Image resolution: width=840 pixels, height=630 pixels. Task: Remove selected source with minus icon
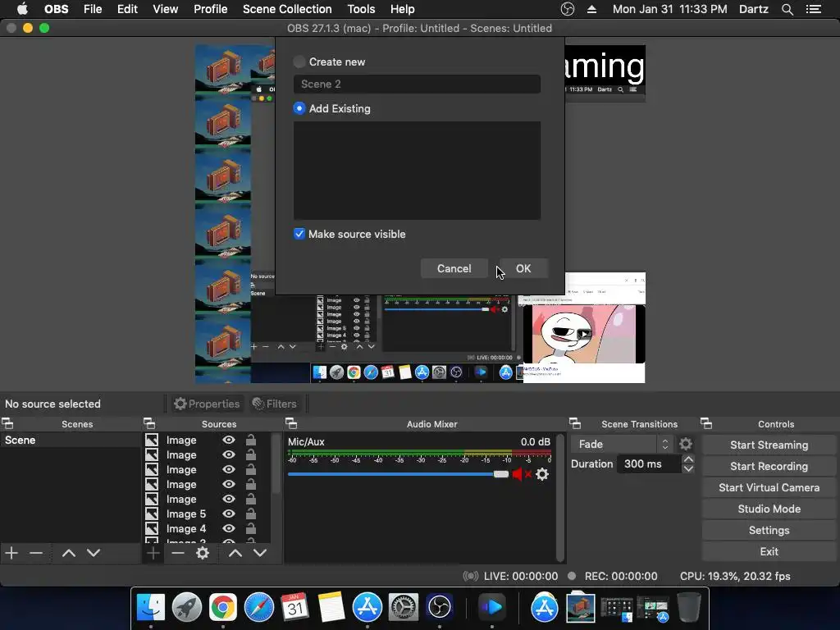(178, 553)
